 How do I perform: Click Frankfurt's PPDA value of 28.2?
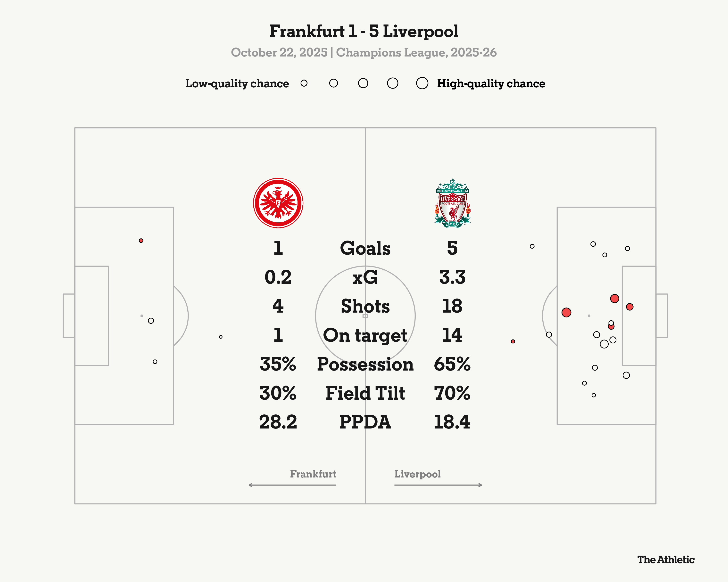pos(278,422)
